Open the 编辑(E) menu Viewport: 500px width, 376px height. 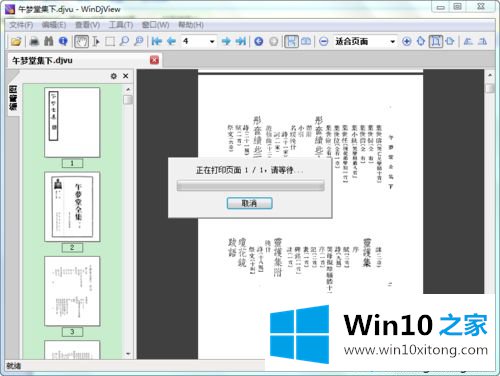[54, 25]
